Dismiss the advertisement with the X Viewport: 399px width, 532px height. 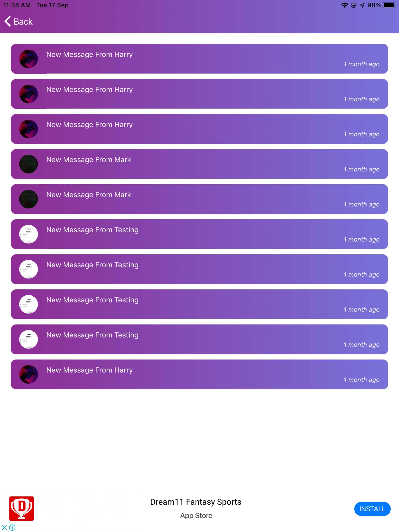[x=4, y=527]
